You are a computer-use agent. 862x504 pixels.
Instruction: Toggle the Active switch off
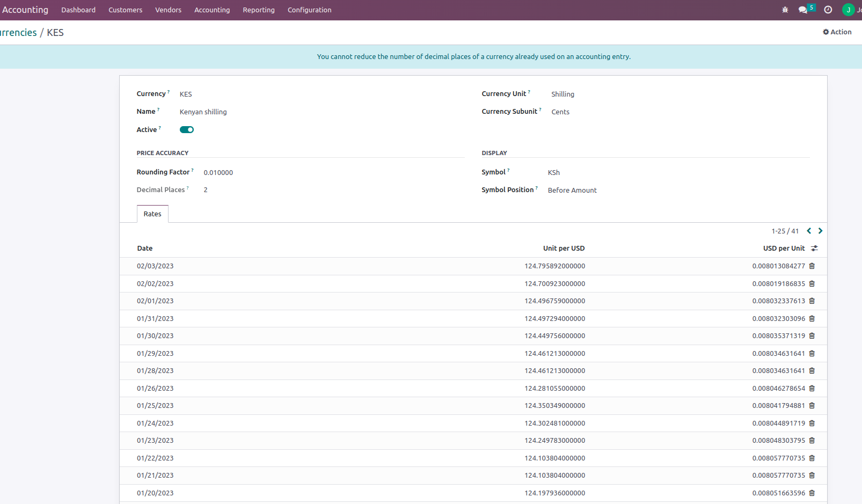coord(187,130)
